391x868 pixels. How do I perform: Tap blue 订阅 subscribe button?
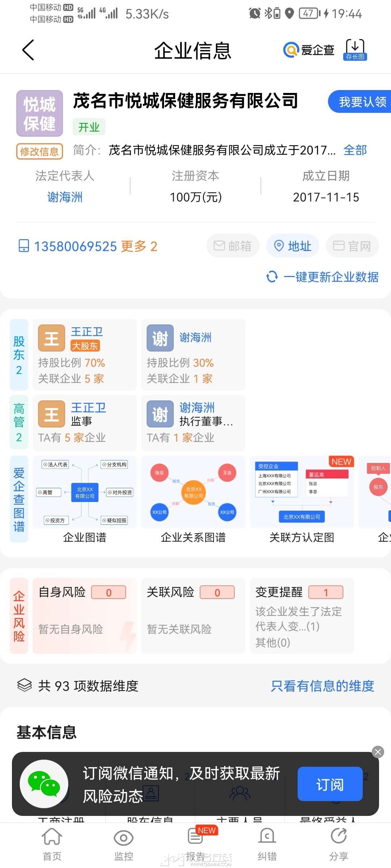[330, 784]
